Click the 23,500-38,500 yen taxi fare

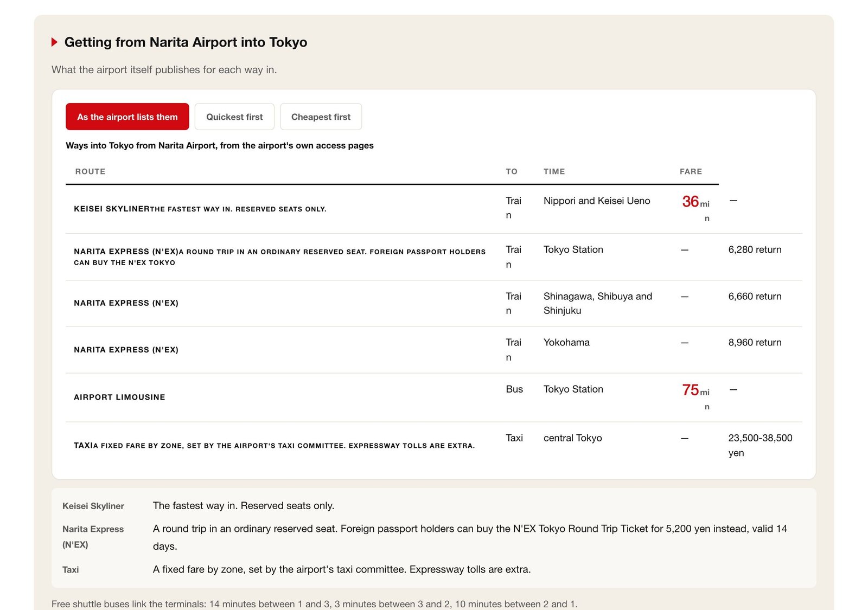pos(760,445)
